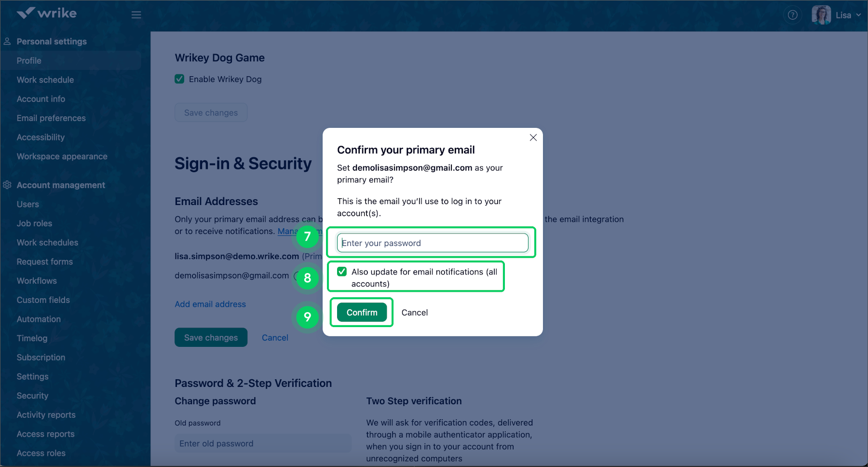Viewport: 868px width, 467px height.
Task: Focus the Enter your password field
Action: click(x=433, y=243)
